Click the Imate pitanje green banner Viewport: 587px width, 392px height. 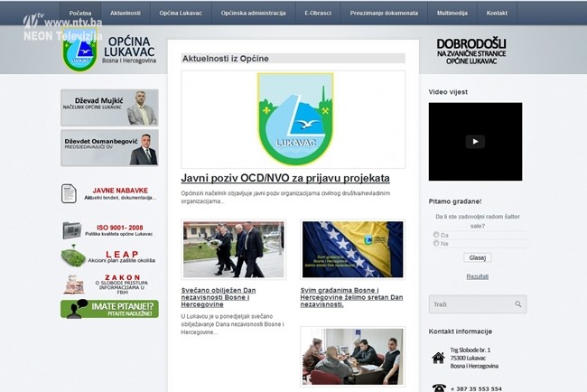pyautogui.click(x=109, y=309)
